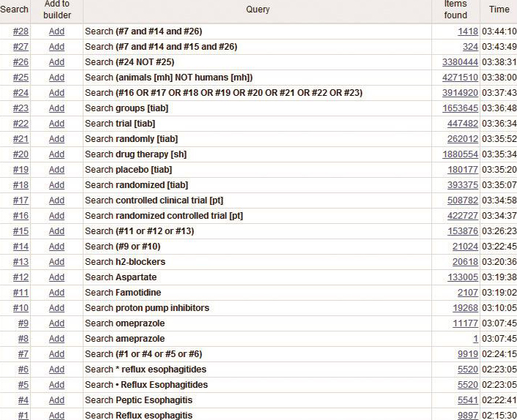Open search number #28 link
The image size is (517, 420).
coord(21,31)
